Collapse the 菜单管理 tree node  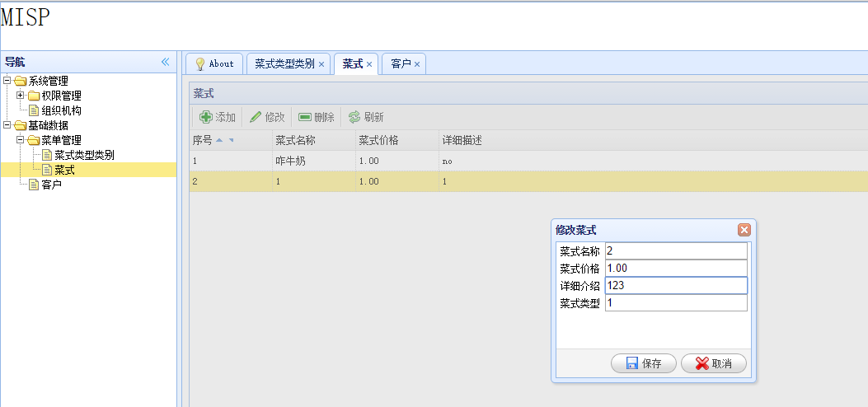21,140
